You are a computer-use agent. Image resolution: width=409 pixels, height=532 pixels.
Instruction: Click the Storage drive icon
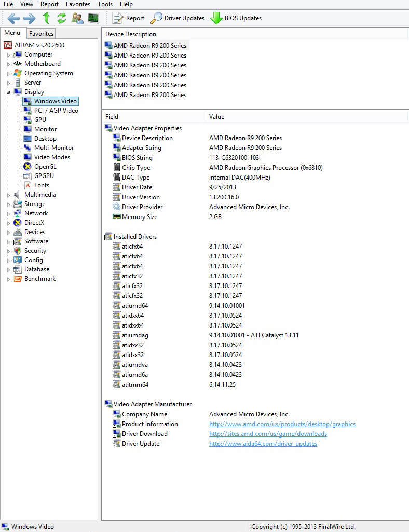(x=17, y=204)
